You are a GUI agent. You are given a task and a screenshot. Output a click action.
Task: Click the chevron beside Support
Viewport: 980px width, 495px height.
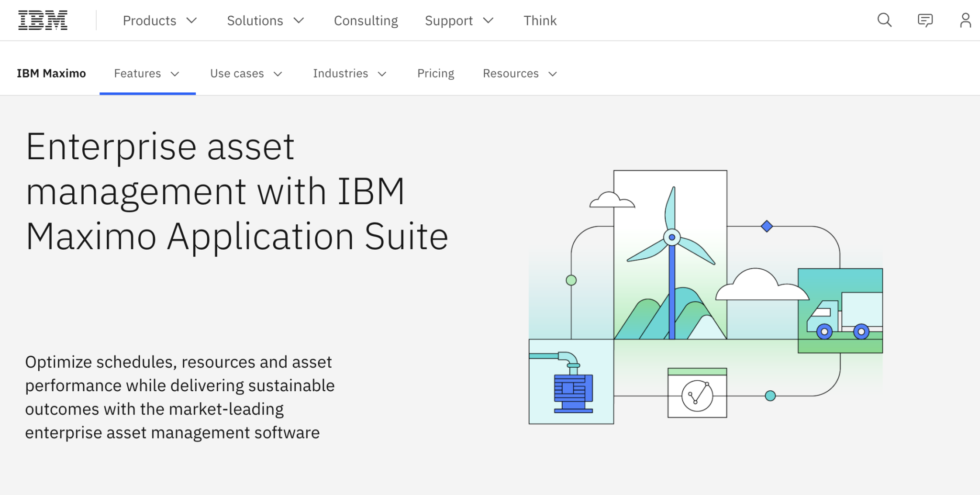point(489,21)
